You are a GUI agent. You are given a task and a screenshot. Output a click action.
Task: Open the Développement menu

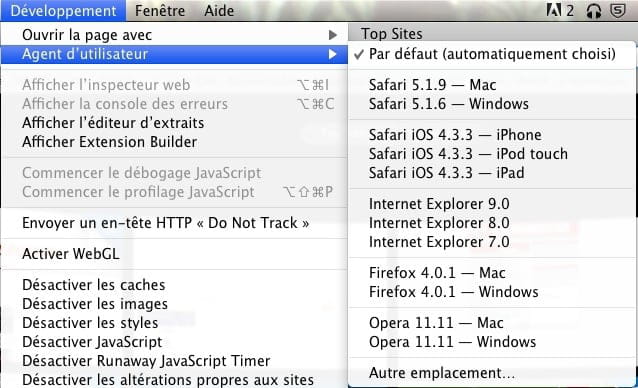(x=63, y=11)
